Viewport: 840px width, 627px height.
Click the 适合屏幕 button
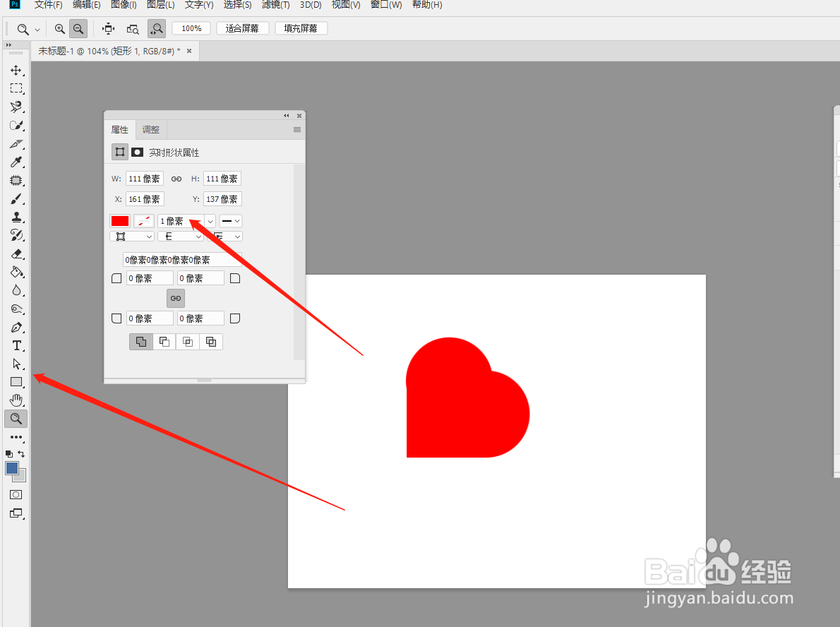pyautogui.click(x=242, y=28)
